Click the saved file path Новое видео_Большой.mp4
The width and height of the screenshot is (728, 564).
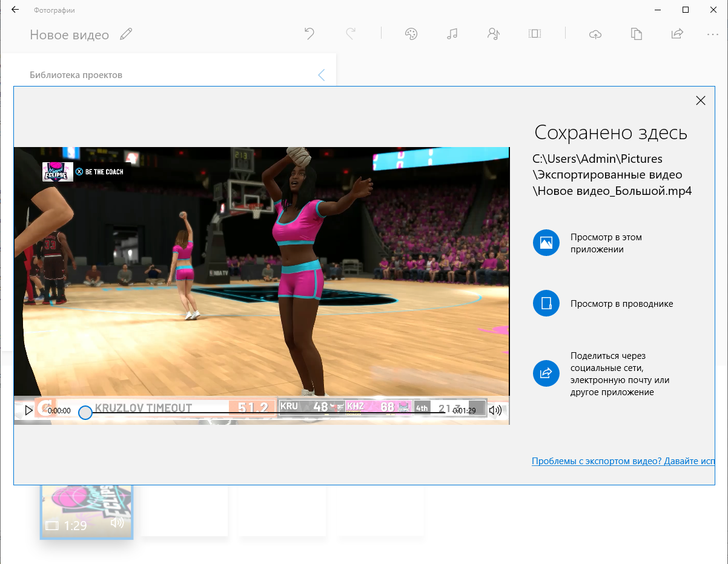(x=612, y=191)
